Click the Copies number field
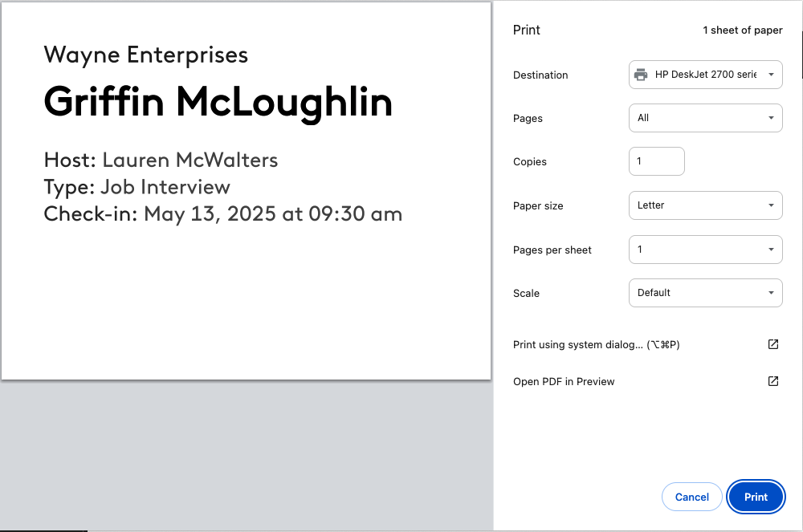Screen dimensions: 803x532 pos(657,161)
